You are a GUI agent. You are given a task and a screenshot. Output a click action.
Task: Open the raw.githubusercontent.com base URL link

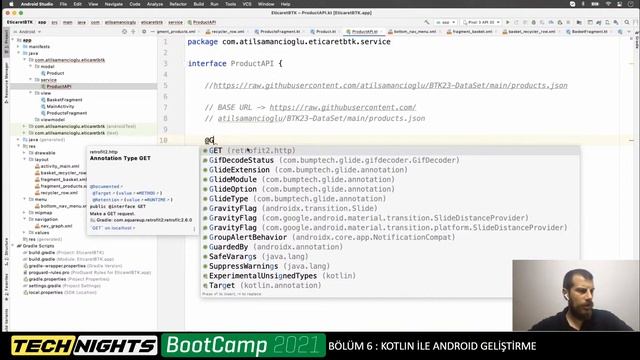click(342, 107)
